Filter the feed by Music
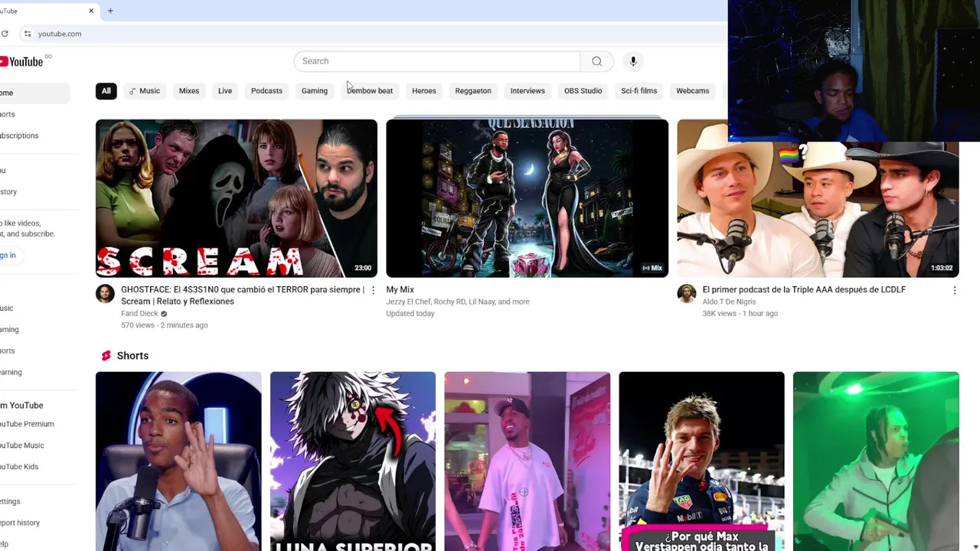This screenshot has width=980, height=551. coord(144,91)
